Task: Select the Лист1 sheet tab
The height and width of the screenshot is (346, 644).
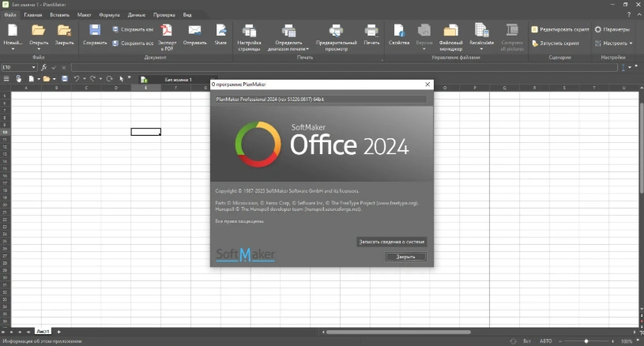Action: point(43,331)
